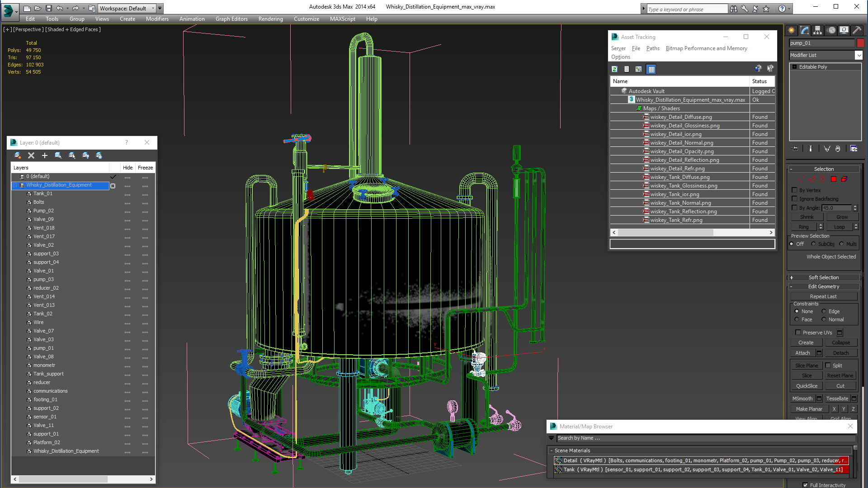This screenshot has height=488, width=868.
Task: Click the Shrink selection button
Action: (x=807, y=217)
